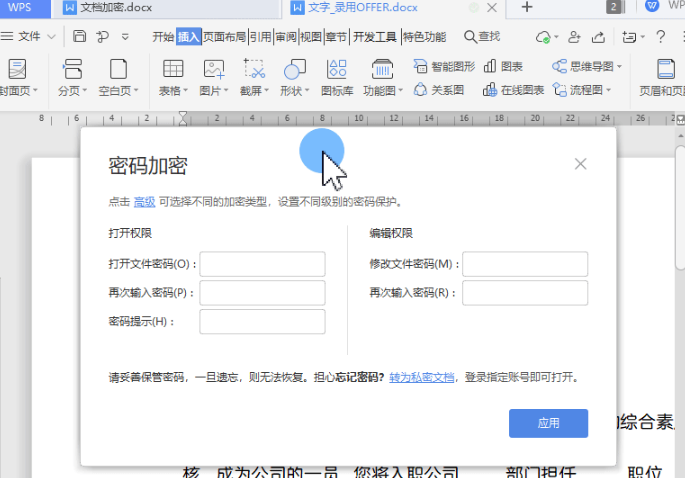
Task: Open a new tab with plus button
Action: coord(527,7)
